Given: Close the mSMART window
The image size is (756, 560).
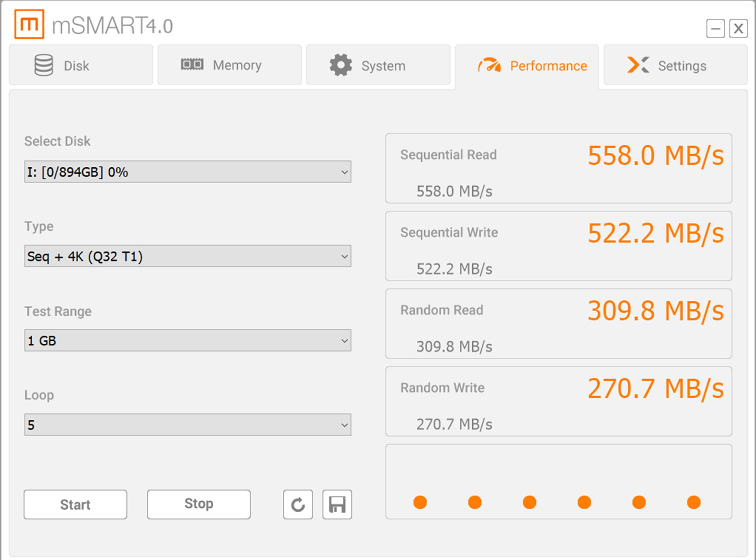Looking at the screenshot, I should 738,29.
